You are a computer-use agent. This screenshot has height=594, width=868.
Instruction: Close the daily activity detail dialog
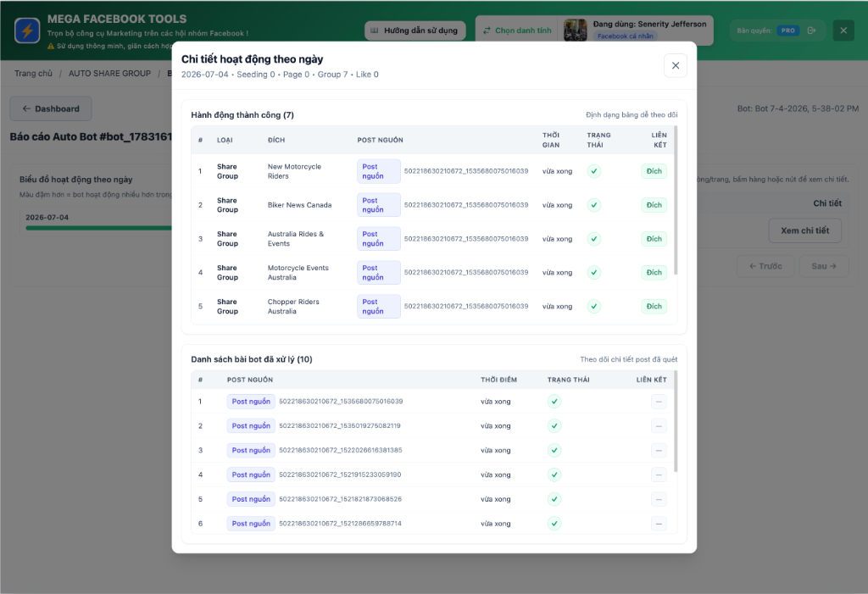[676, 65]
